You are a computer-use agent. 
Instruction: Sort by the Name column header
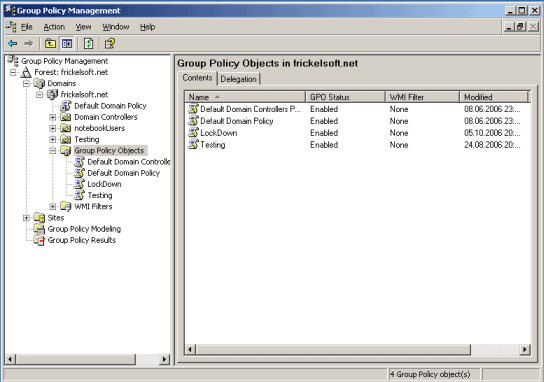click(245, 97)
